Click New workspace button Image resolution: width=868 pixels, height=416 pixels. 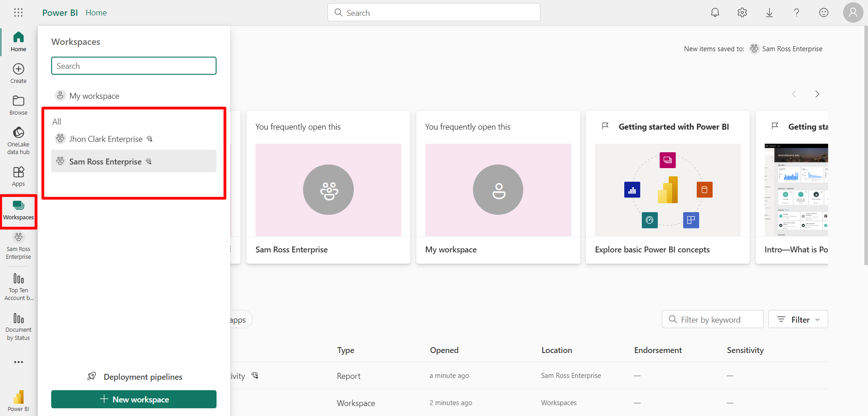[134, 399]
